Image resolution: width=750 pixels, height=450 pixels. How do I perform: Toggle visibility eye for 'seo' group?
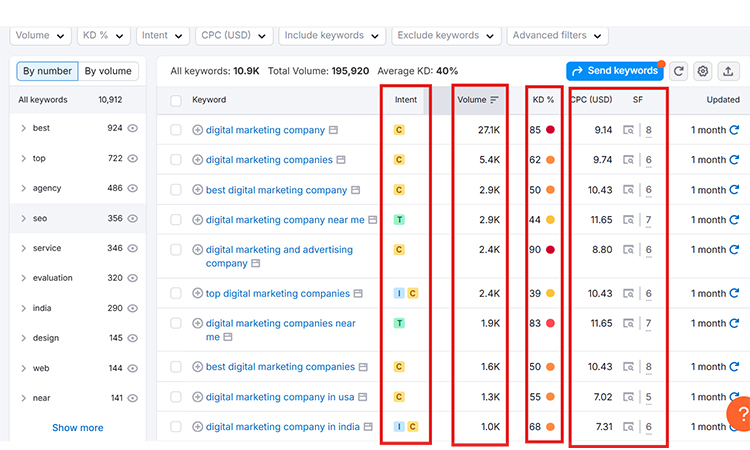[x=133, y=218]
